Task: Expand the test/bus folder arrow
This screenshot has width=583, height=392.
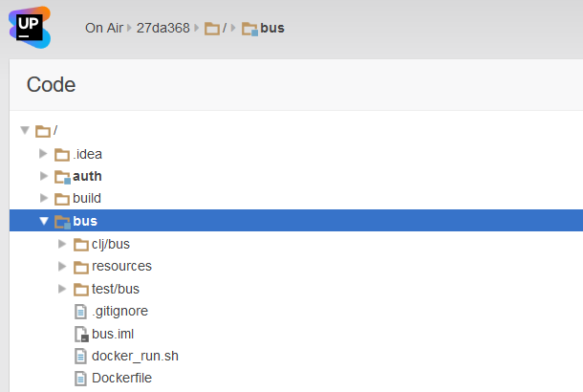Action: point(62,289)
